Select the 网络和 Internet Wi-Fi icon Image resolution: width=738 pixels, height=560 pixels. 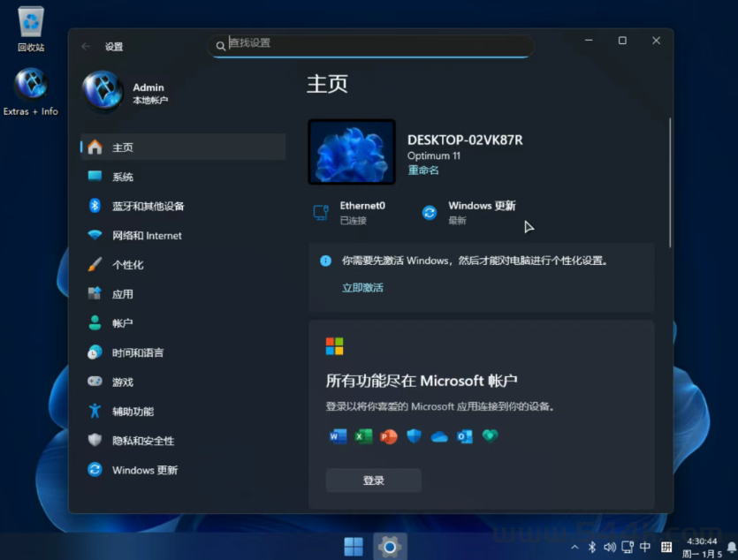point(95,235)
